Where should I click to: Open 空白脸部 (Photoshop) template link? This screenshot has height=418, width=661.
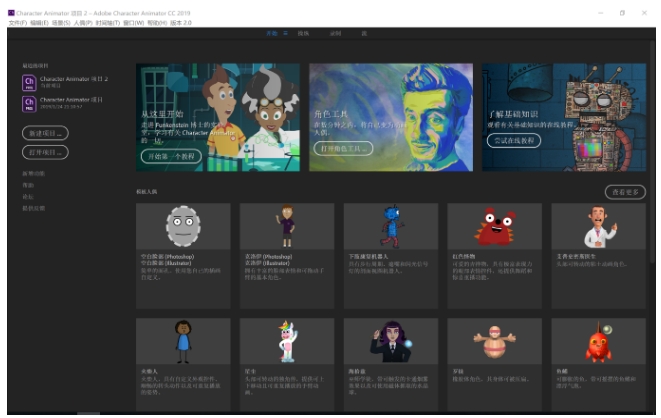(167, 257)
